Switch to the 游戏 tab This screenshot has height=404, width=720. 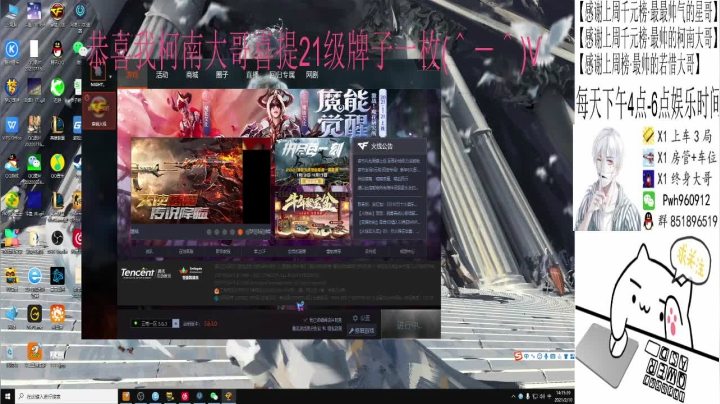[132, 75]
